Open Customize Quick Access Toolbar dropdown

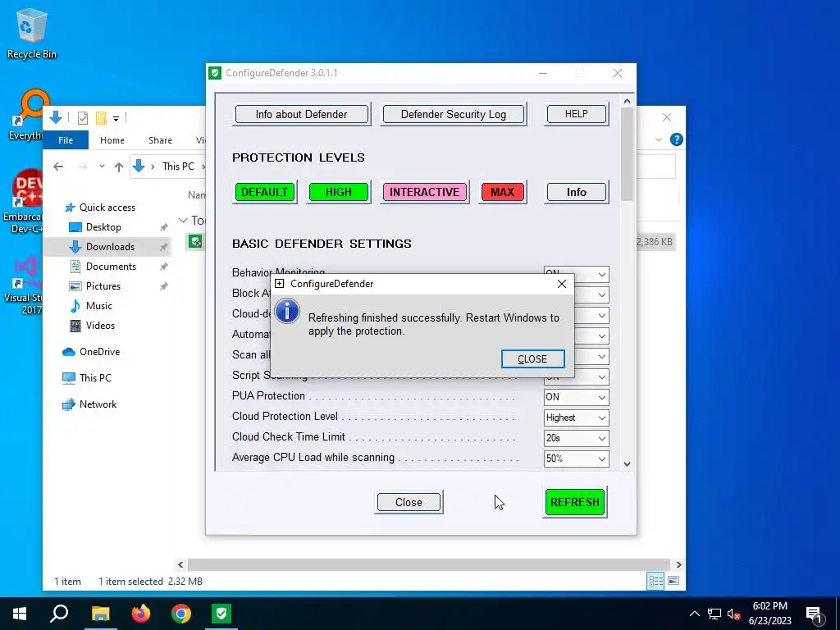tap(116, 118)
